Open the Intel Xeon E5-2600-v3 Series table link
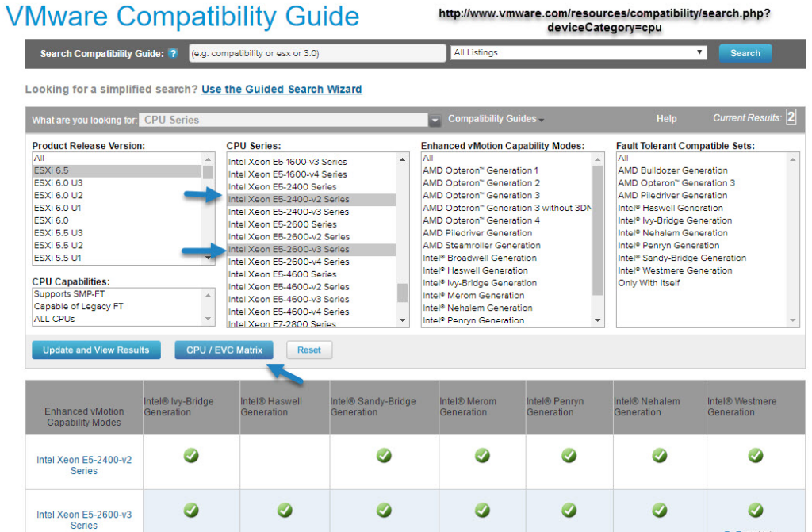Image resolution: width=812 pixels, height=532 pixels. (x=84, y=519)
